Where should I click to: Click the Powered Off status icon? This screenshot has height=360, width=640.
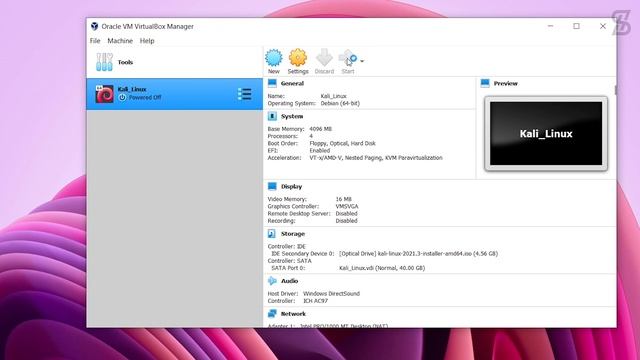122,98
